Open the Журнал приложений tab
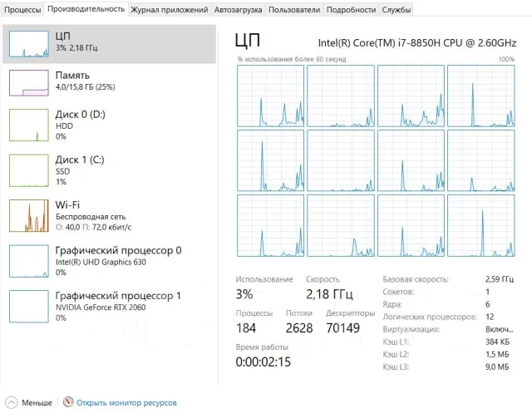This screenshot has height=418, width=532. point(170,10)
